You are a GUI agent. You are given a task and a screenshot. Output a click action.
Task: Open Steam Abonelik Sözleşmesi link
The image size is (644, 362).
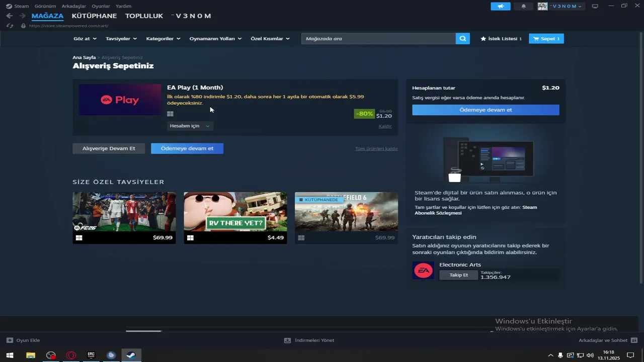pos(475,210)
